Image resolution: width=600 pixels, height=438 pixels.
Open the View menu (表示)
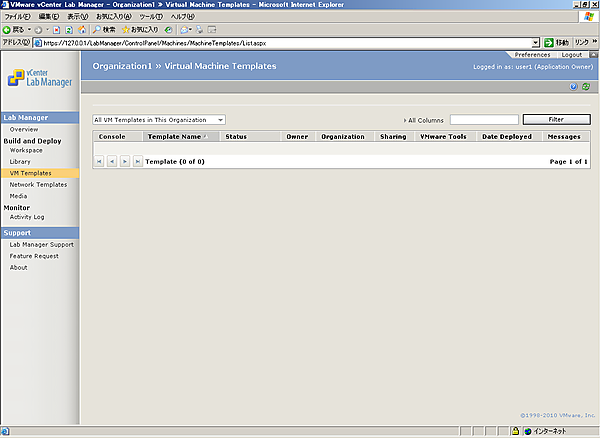pos(78,16)
